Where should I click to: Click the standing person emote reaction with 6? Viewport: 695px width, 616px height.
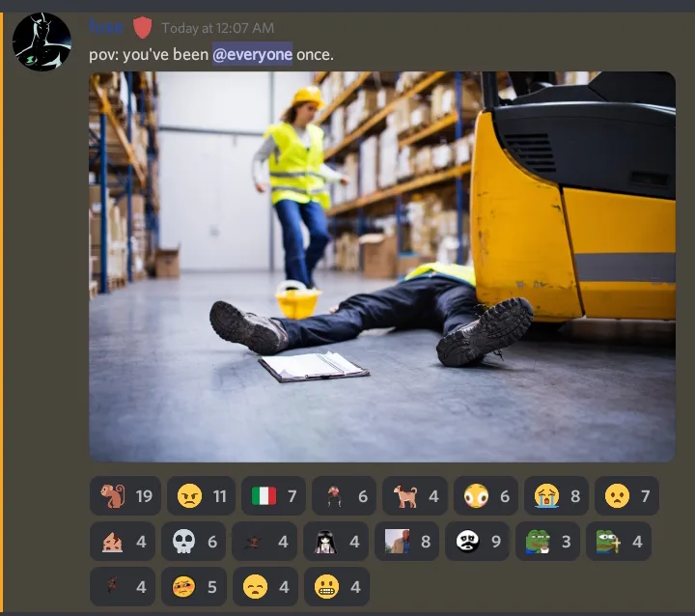(x=344, y=496)
